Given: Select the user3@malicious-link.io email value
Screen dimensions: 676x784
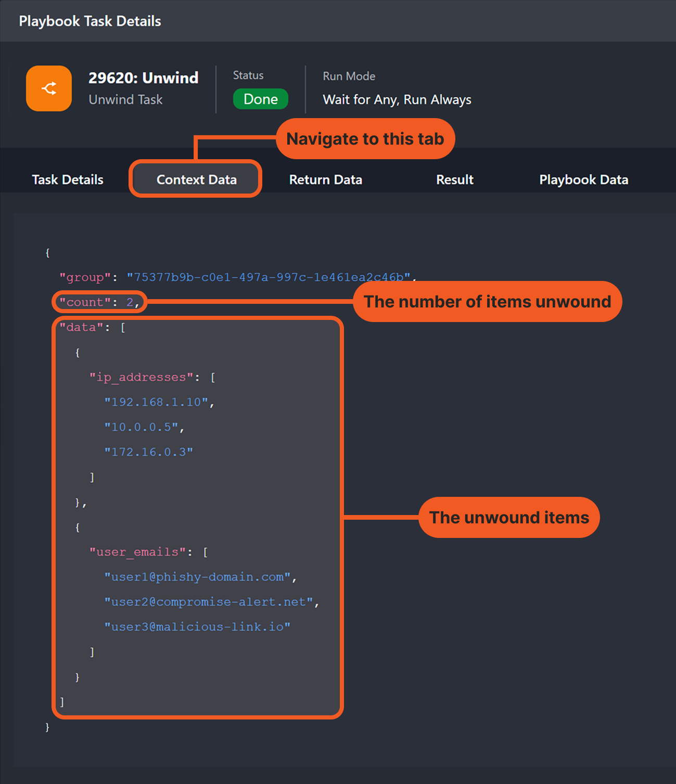Looking at the screenshot, I should click(x=197, y=627).
